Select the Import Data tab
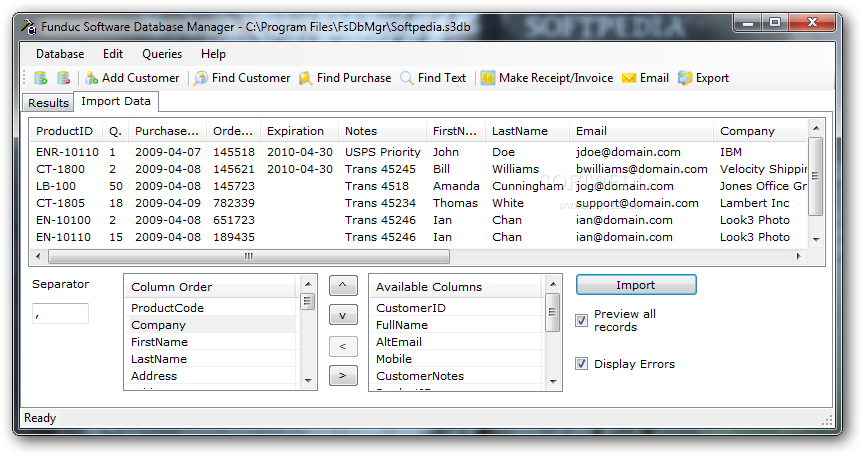The image size is (863, 456). 116,101
